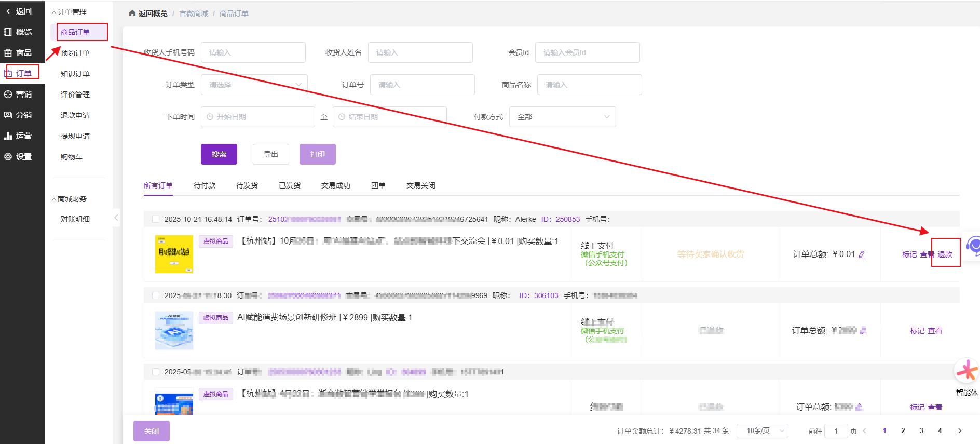Open 设置 in the left navigation
Viewport: 980px width, 444px height.
(x=23, y=157)
